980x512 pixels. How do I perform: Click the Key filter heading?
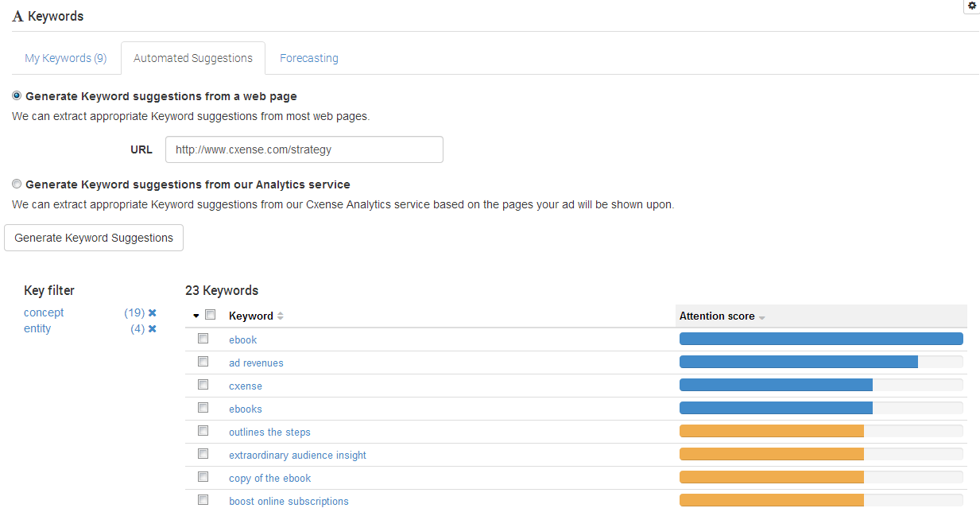(49, 290)
